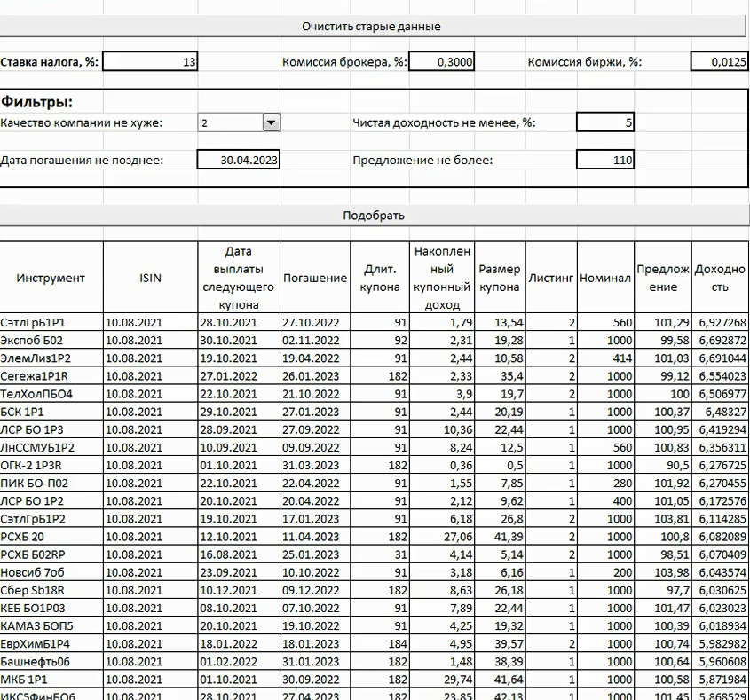
Task: Select the 'ЛСР БО 1Р2' instrument cell
Action: coord(51,501)
